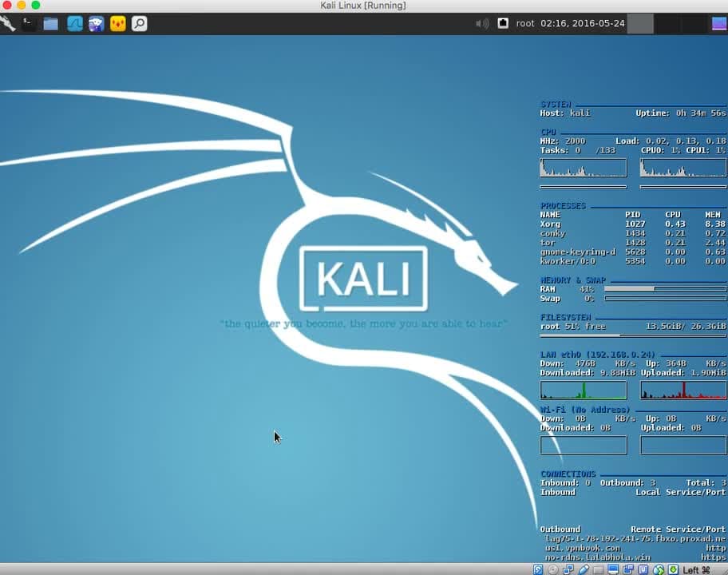The width and height of the screenshot is (728, 575).
Task: Open VirtualBox network adapters indicator
Action: (x=568, y=569)
